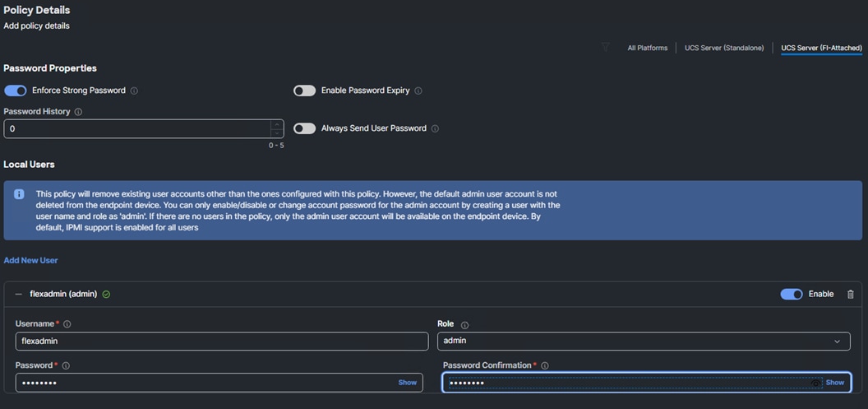Image resolution: width=868 pixels, height=409 pixels.
Task: Click info icon beside Enable Password Expiry
Action: pos(418,91)
